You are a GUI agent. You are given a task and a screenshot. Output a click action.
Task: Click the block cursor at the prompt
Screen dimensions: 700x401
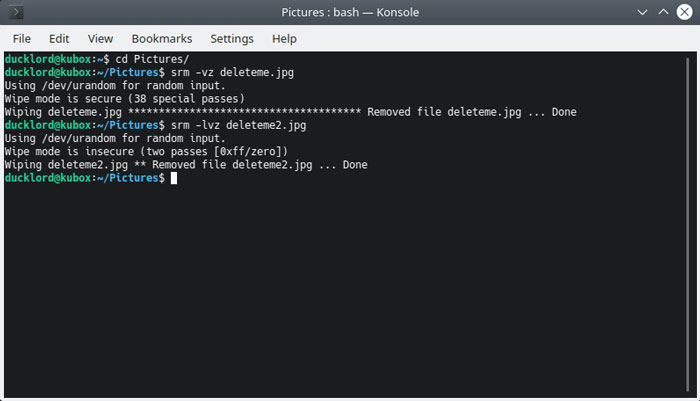click(x=174, y=178)
